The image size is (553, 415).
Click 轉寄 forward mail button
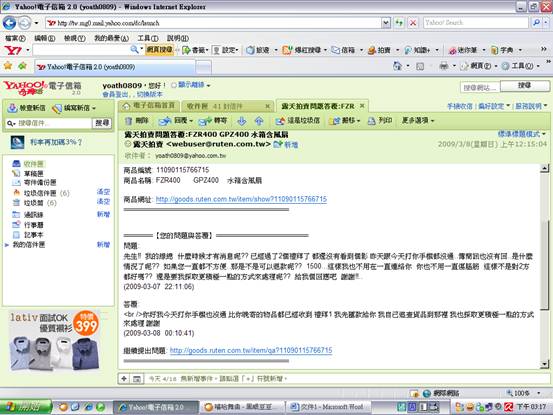213,121
